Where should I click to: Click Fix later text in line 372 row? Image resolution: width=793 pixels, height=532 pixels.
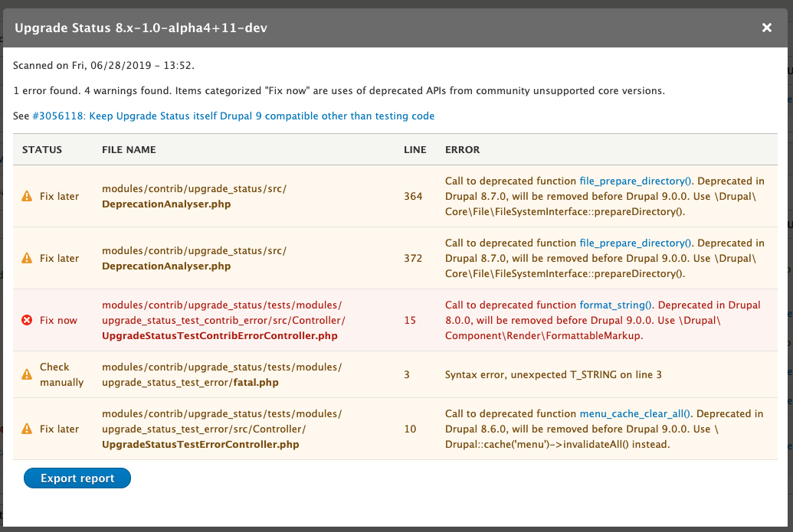click(60, 258)
